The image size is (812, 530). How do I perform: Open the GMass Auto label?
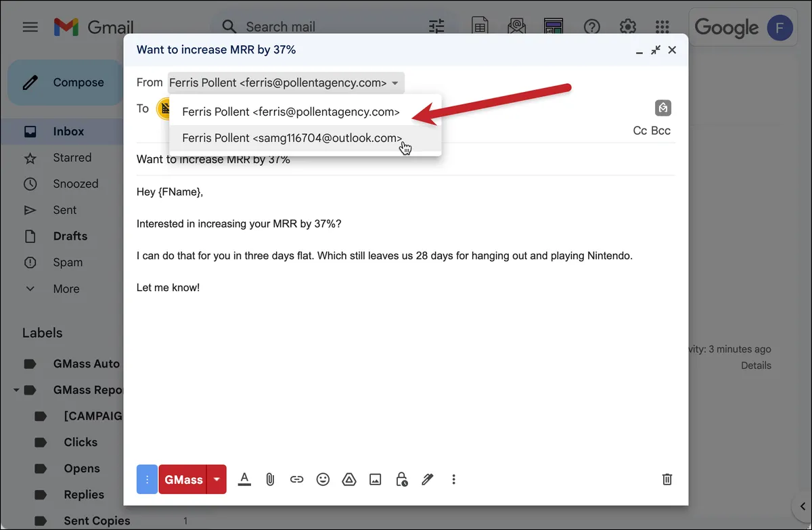[86, 363]
